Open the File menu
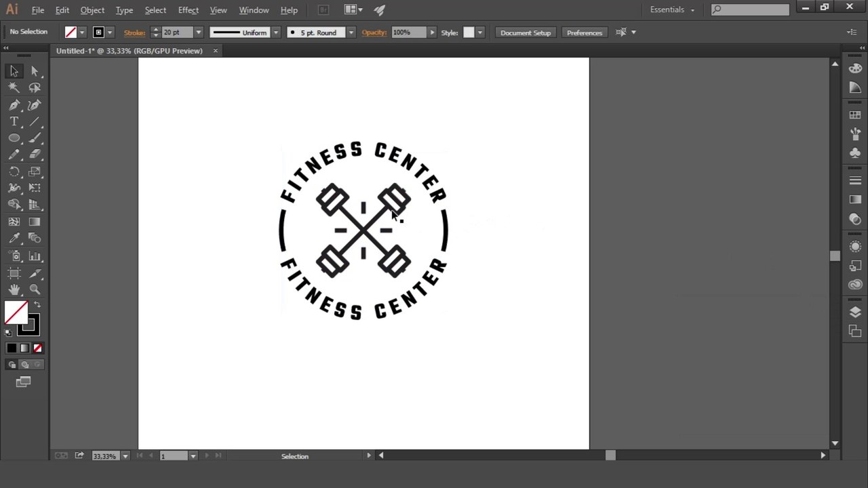This screenshot has width=868, height=488. click(38, 10)
